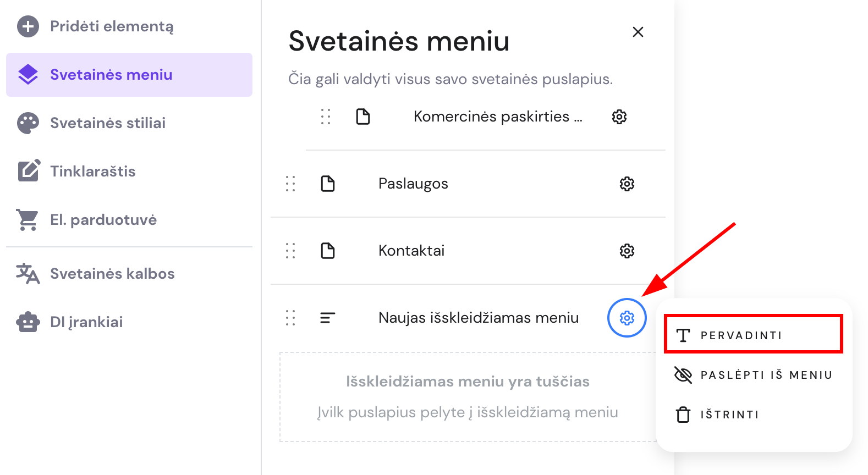Click the empty dropdown drop zone area

(468, 397)
